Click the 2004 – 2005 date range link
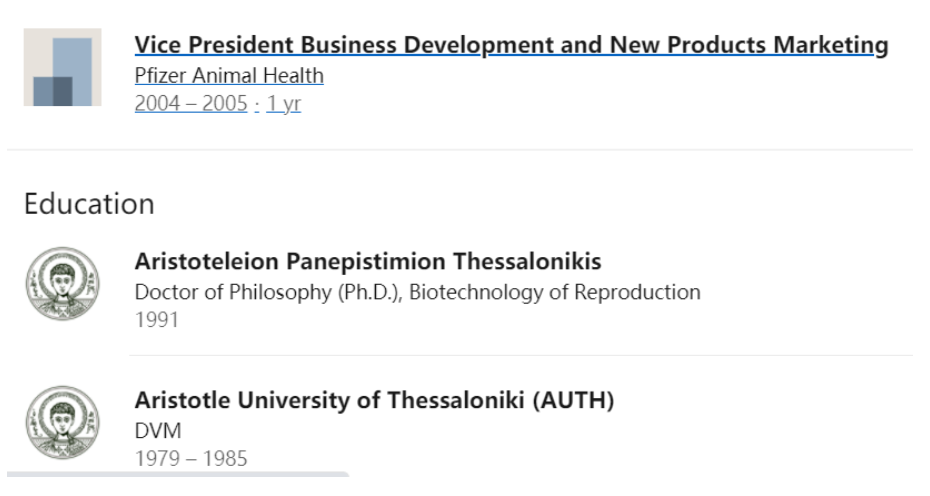This screenshot has height=496, width=930. pyautogui.click(x=191, y=103)
